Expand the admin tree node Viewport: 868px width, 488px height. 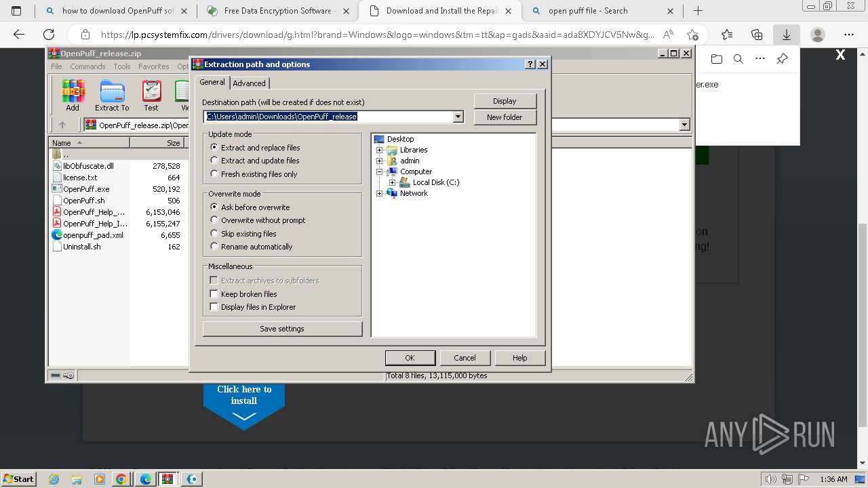[380, 161]
